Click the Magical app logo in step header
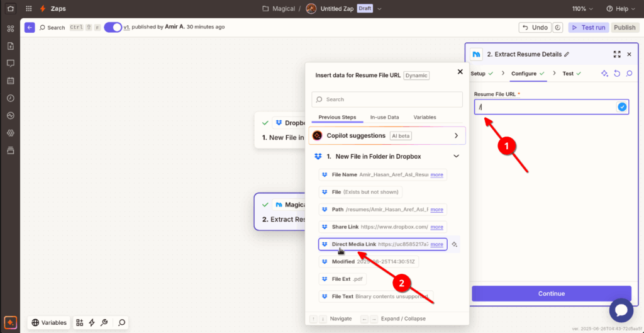Viewport: 644px width, 333px height. click(x=477, y=54)
